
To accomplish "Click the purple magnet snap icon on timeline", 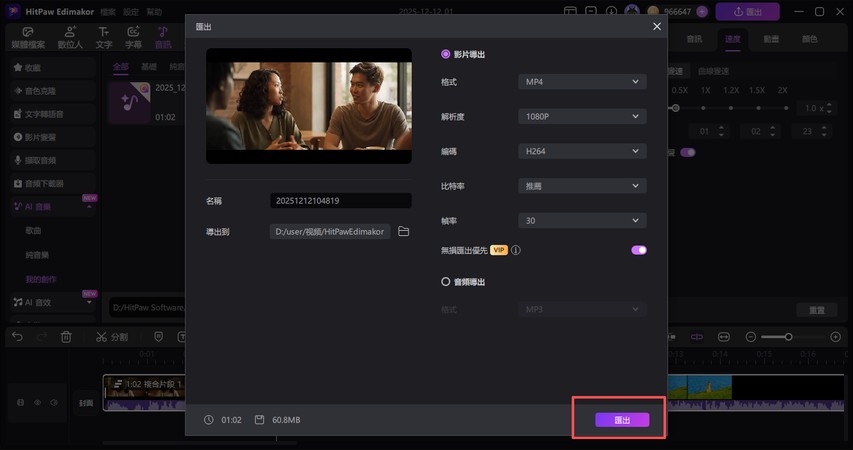I will [x=697, y=337].
